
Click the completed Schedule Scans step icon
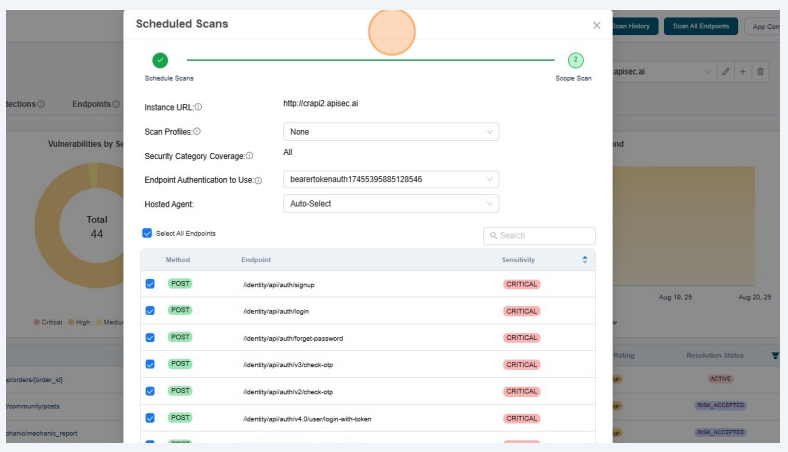tap(160, 61)
